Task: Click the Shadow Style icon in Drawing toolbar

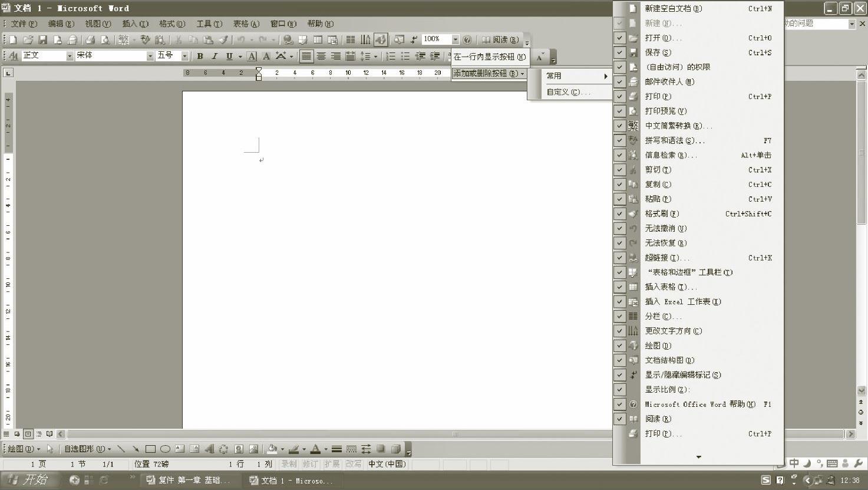Action: [x=381, y=449]
